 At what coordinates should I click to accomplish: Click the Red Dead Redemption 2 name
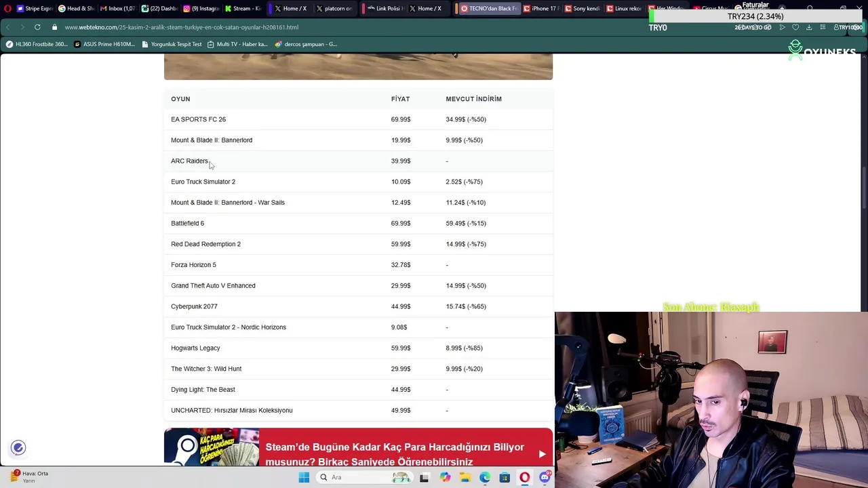tap(205, 244)
